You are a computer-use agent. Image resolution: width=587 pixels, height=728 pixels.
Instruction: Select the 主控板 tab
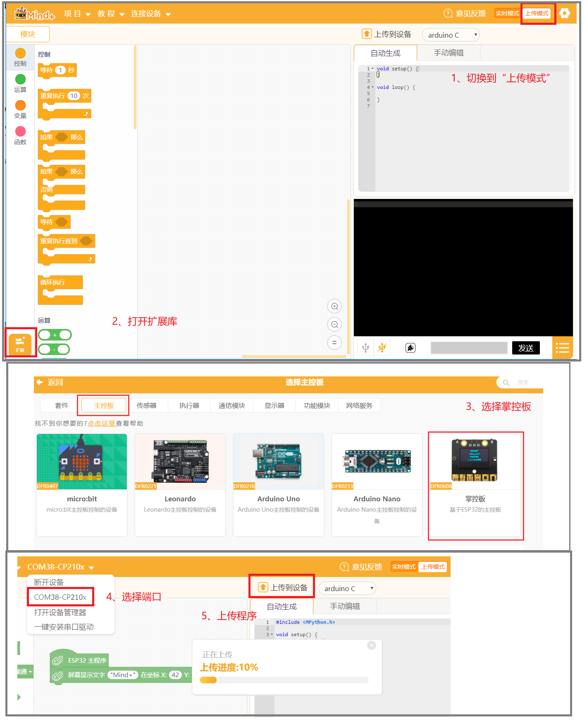click(104, 405)
